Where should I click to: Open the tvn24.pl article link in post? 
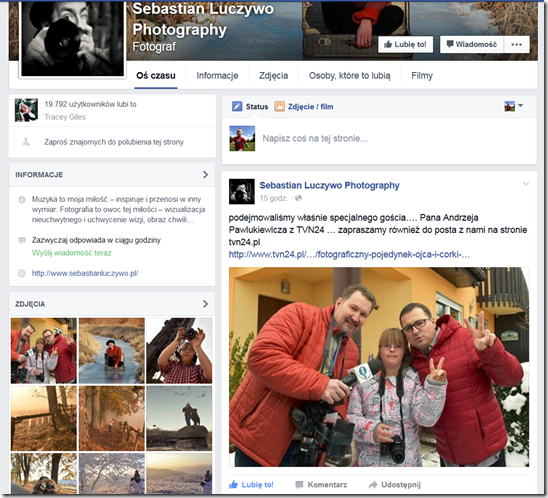click(349, 254)
